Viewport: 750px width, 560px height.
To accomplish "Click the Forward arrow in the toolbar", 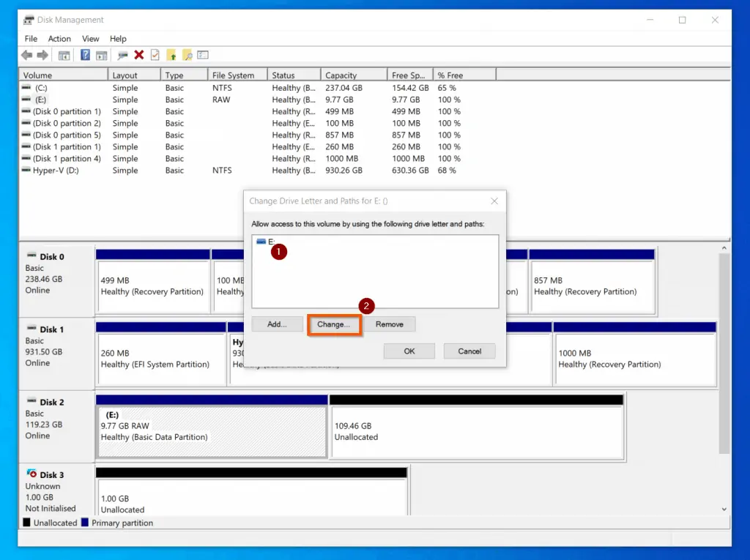I will point(42,56).
